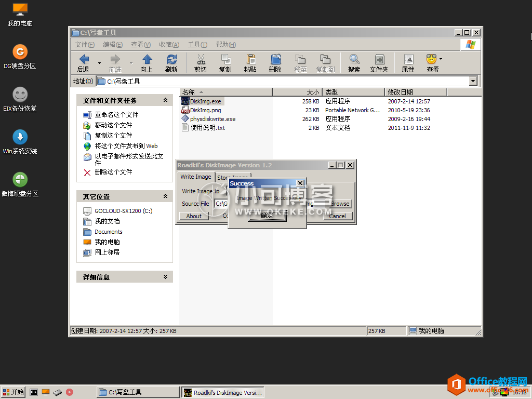
Task: Select the physdiskwrite.exe file
Action: coord(209,119)
